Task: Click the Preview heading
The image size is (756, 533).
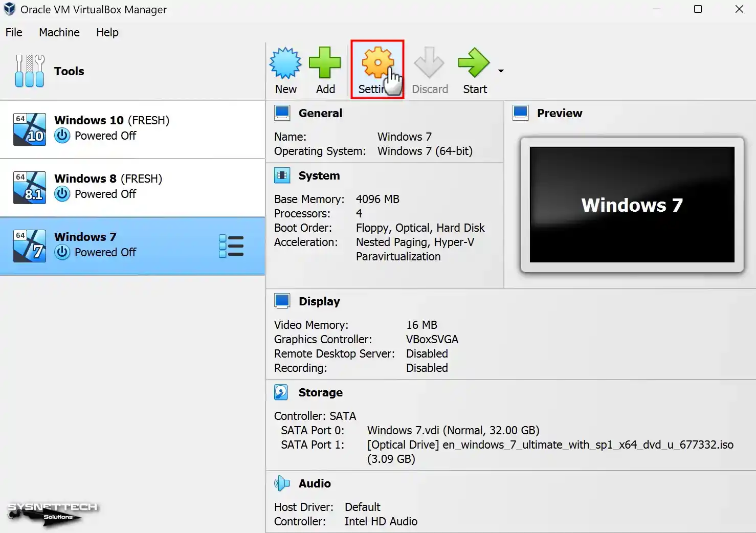Action: tap(560, 113)
